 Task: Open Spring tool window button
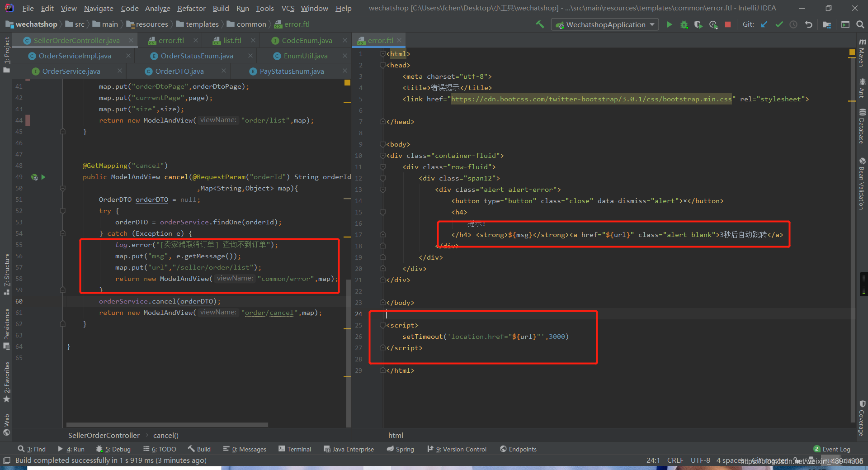coord(401,449)
